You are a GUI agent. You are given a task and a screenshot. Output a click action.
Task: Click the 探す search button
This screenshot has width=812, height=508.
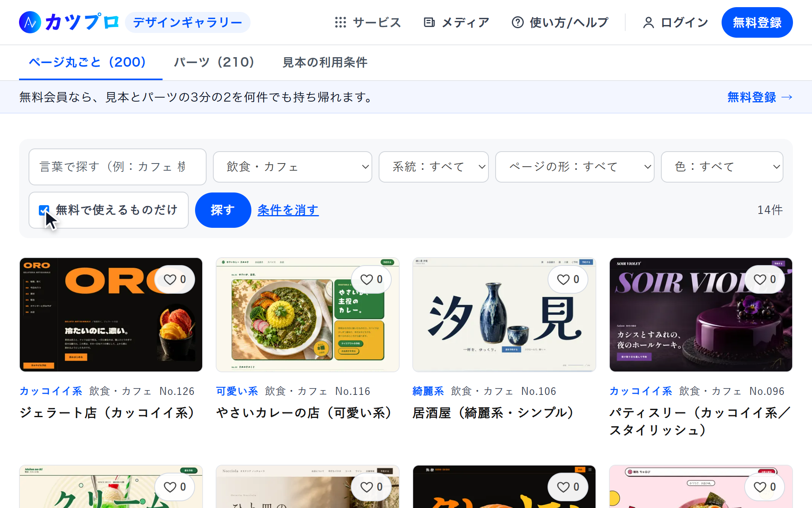coord(223,210)
